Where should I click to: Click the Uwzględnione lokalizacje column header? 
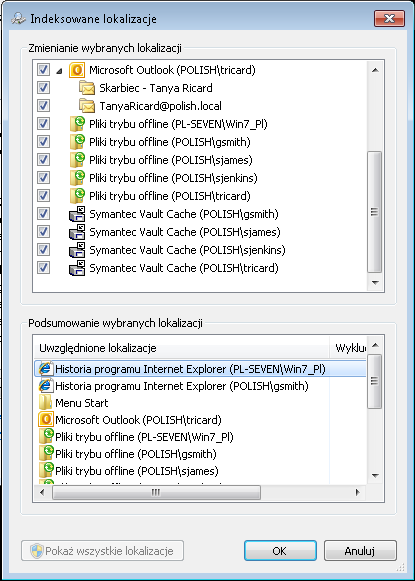click(x=181, y=348)
